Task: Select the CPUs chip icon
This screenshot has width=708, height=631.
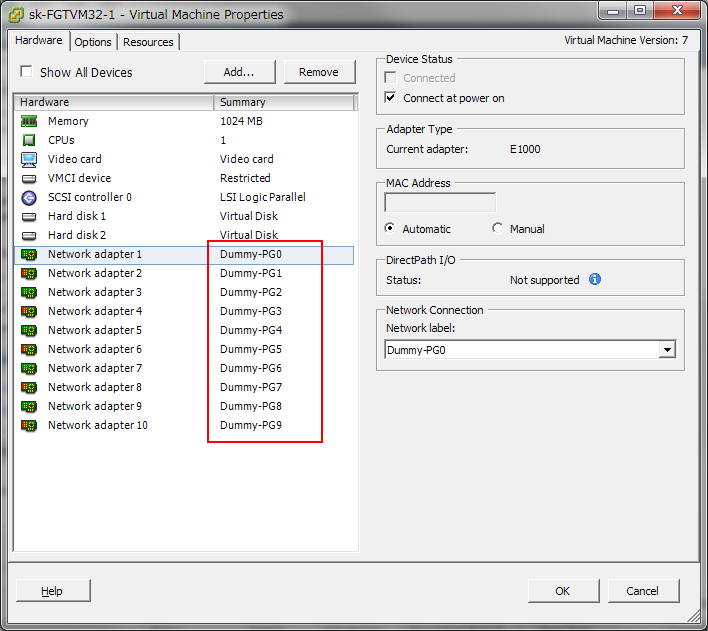Action: (29, 140)
